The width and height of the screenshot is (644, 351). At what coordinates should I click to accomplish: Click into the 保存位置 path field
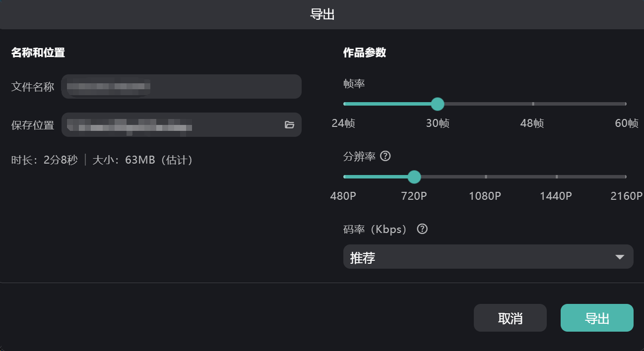tap(171, 125)
